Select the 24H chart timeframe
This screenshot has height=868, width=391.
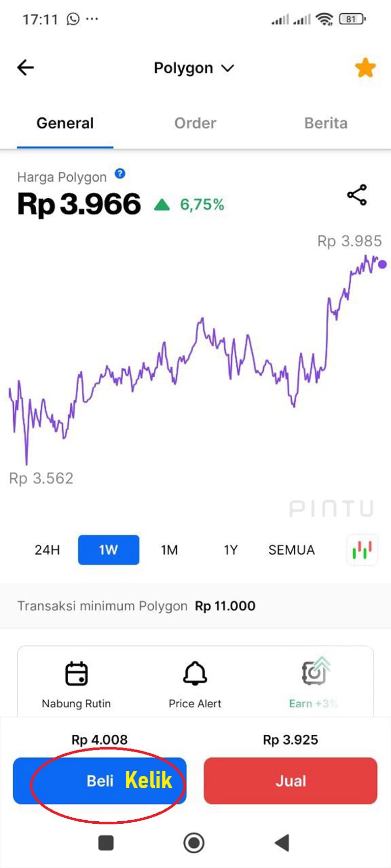47,550
